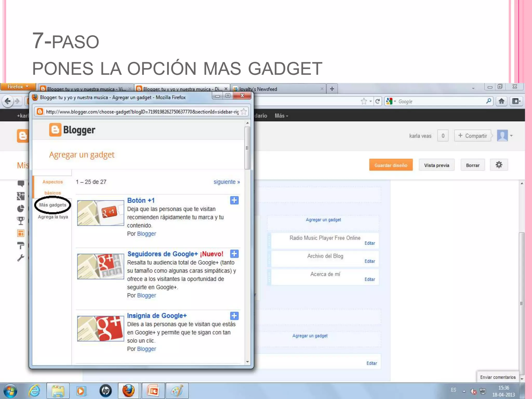Click the Compartir button

(x=473, y=136)
